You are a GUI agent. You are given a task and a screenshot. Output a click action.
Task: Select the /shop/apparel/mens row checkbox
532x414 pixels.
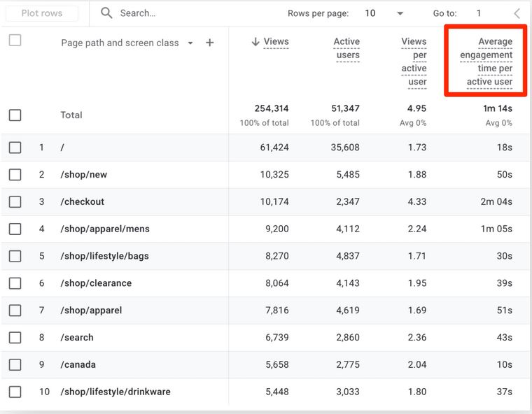pyautogui.click(x=15, y=229)
